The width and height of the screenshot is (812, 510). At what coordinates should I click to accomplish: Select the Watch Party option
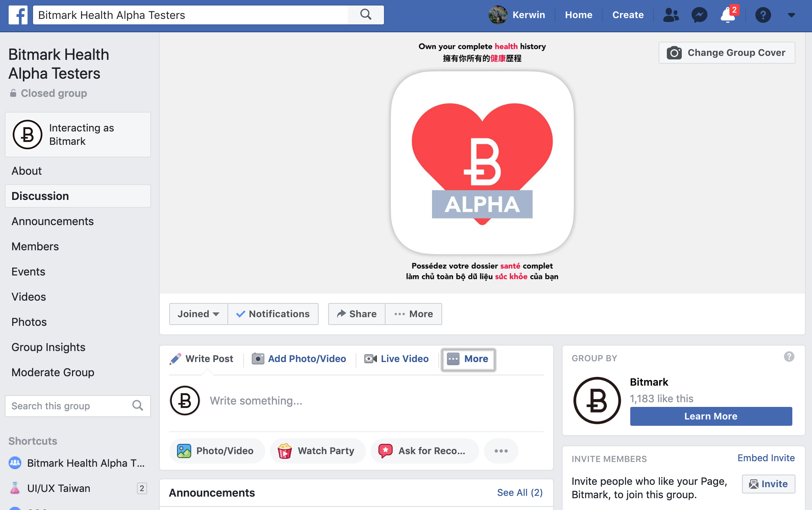pyautogui.click(x=317, y=451)
